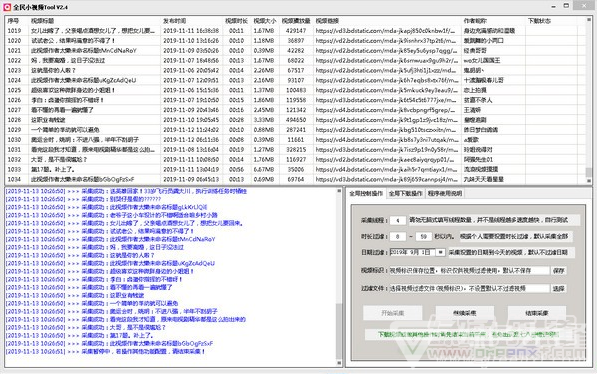Select table row 1023
The image size is (597, 374).
point(295,70)
